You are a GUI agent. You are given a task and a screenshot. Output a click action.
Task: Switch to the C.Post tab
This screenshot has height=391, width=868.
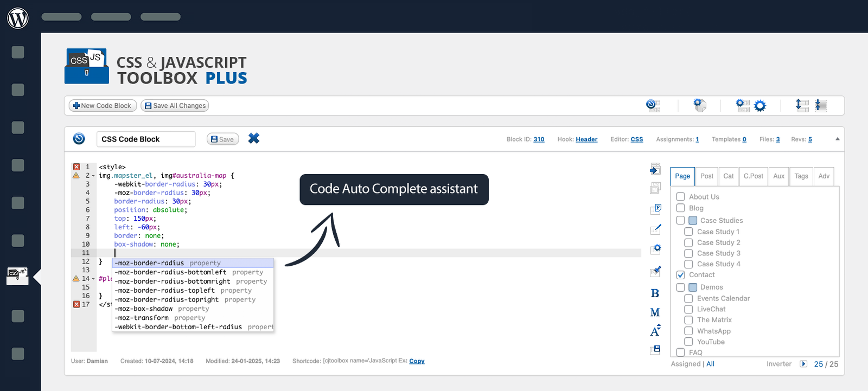point(753,176)
